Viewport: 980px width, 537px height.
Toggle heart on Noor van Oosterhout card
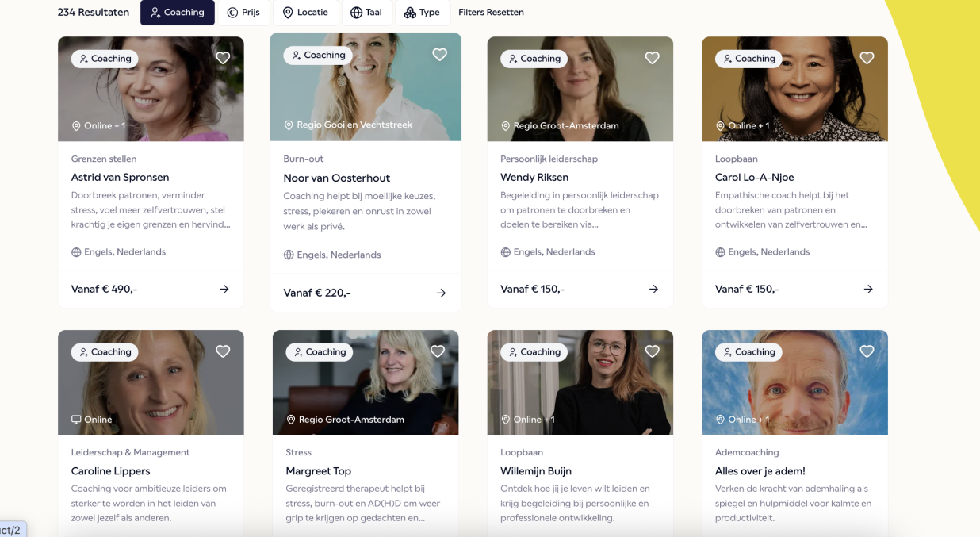(439, 55)
